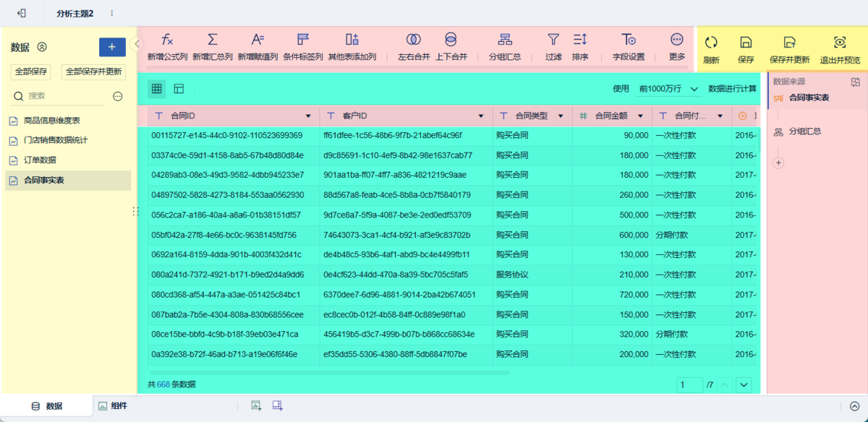The image size is (868, 422).
Task: Click the 过滤 filter icon
Action: 553,40
